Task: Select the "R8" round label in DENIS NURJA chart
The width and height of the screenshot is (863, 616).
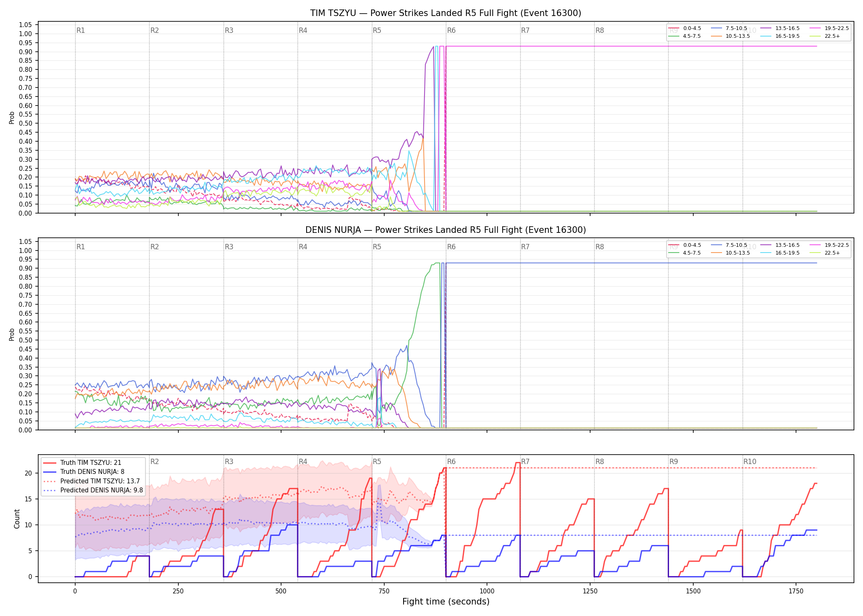Action: click(x=600, y=247)
